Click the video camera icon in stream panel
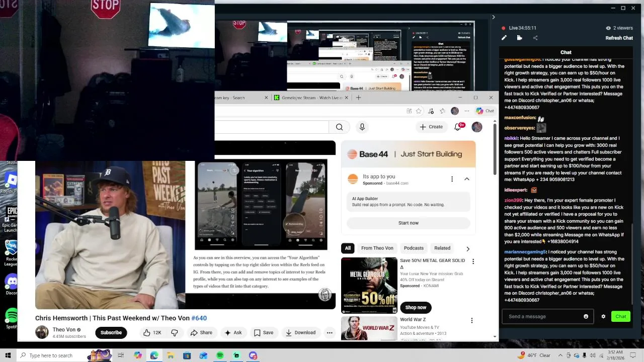Image resolution: width=644 pixels, height=362 pixels. pyautogui.click(x=519, y=38)
